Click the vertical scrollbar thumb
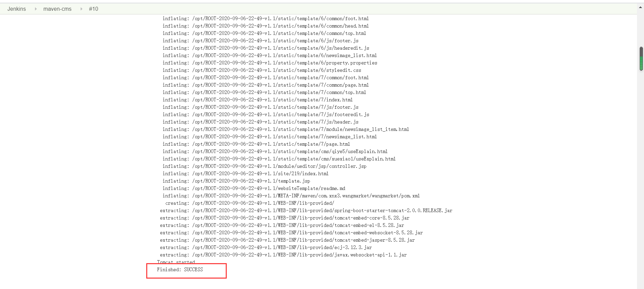 coord(641,59)
